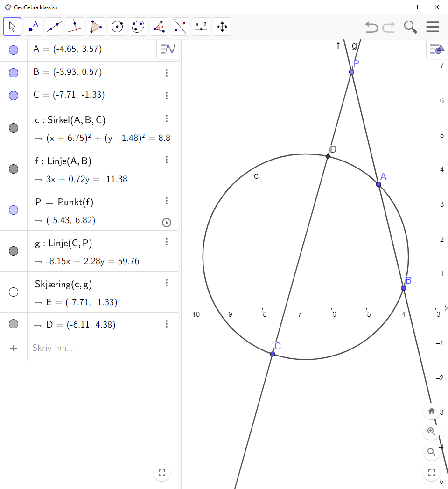Select the Circle with Center tool
The image size is (448, 489).
click(x=117, y=27)
